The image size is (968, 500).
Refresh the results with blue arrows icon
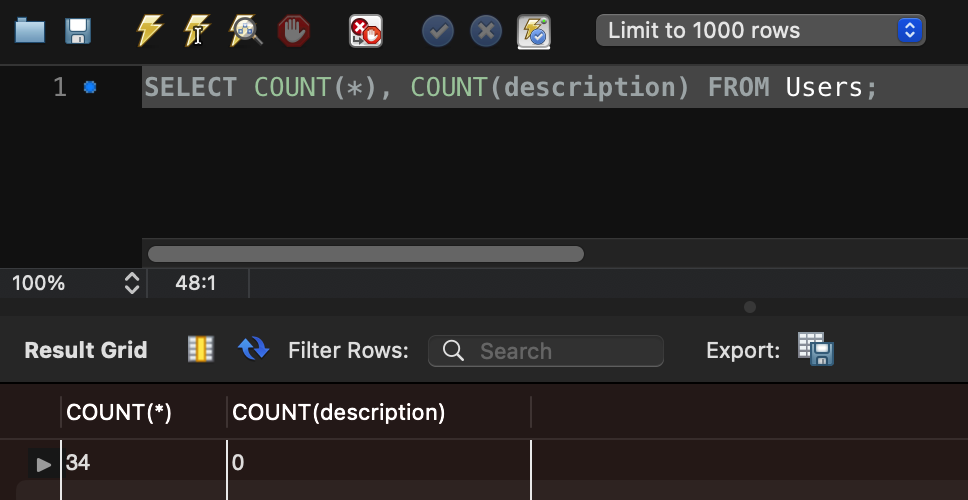coord(253,349)
